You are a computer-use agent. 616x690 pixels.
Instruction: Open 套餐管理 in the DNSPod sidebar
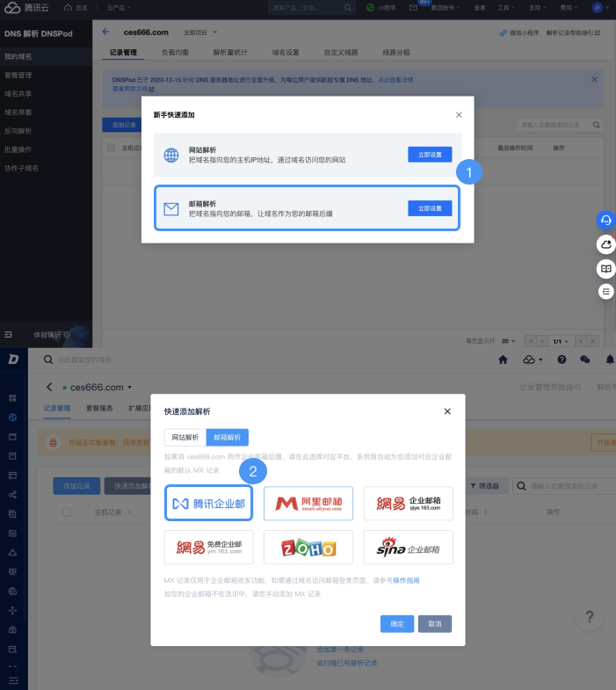[18, 76]
